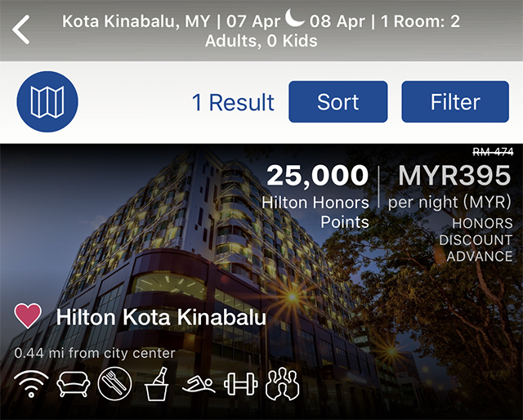The width and height of the screenshot is (523, 420).
Task: Tap the champagne bucket bar icon
Action: click(157, 383)
